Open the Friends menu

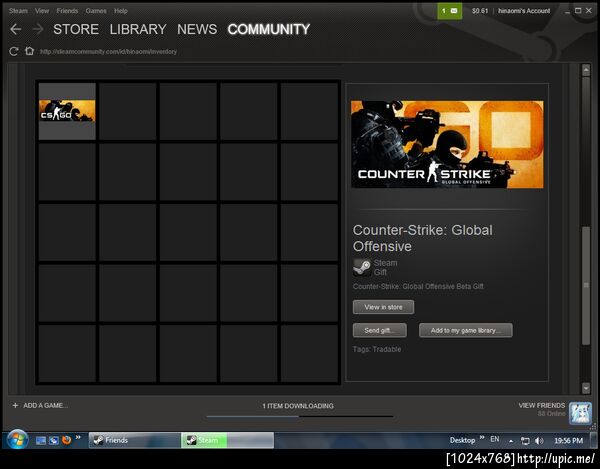[x=67, y=11]
